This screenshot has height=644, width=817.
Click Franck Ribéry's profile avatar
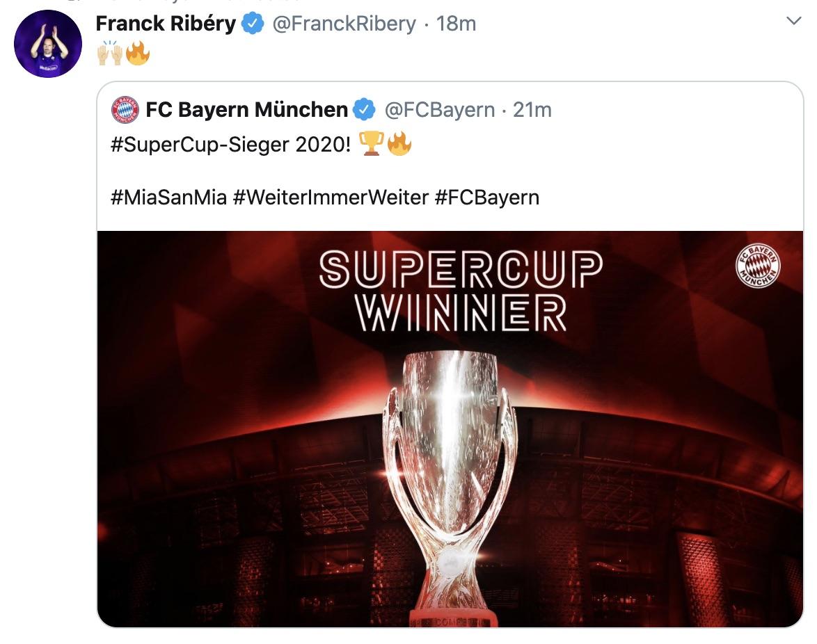tap(48, 44)
